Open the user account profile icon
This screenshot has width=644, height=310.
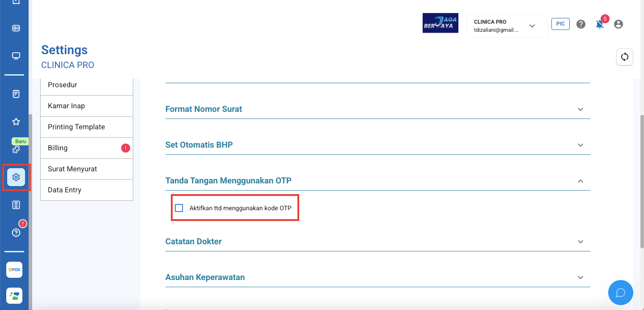tap(619, 24)
